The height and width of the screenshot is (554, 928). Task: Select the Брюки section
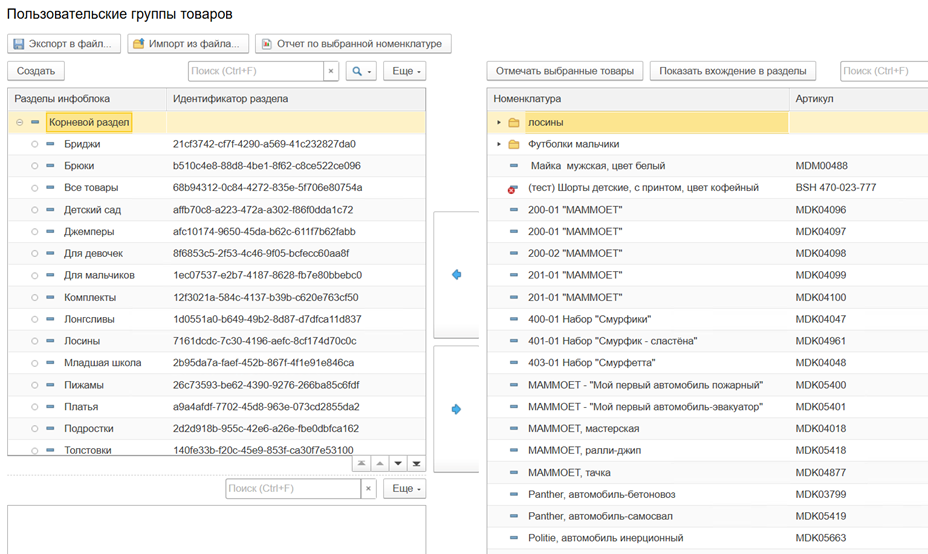point(79,166)
